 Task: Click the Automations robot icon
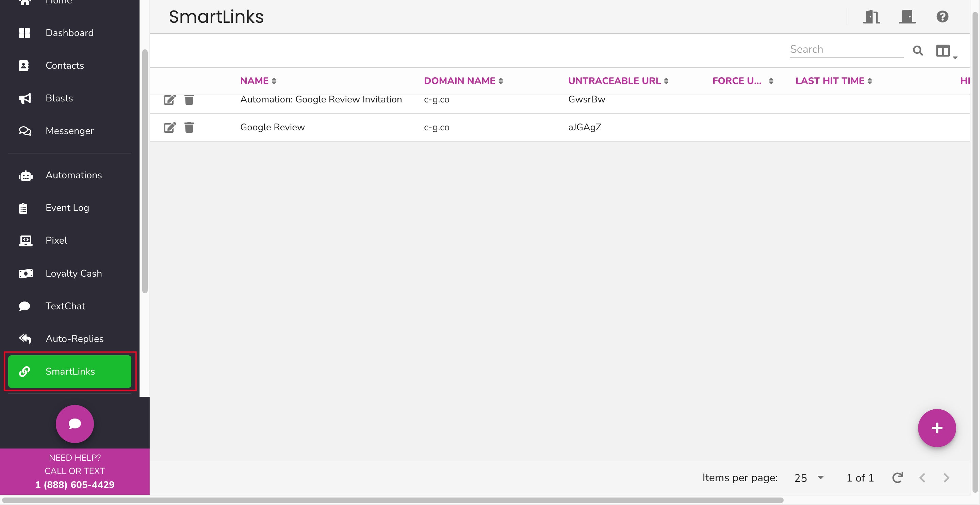(x=26, y=176)
